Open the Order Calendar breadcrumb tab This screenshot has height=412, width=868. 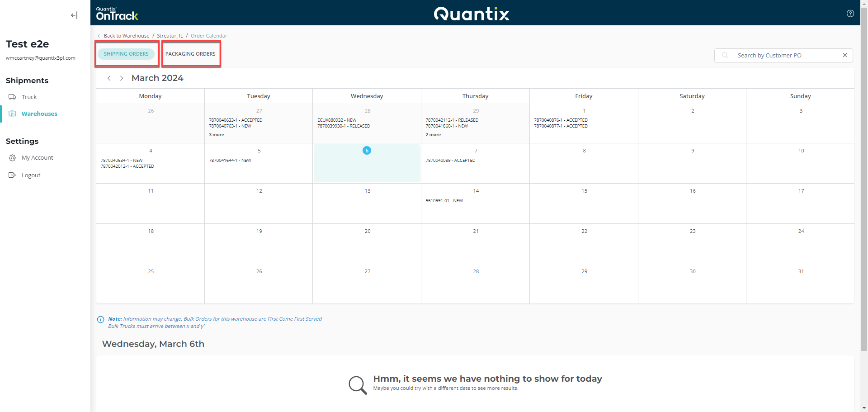tap(208, 36)
